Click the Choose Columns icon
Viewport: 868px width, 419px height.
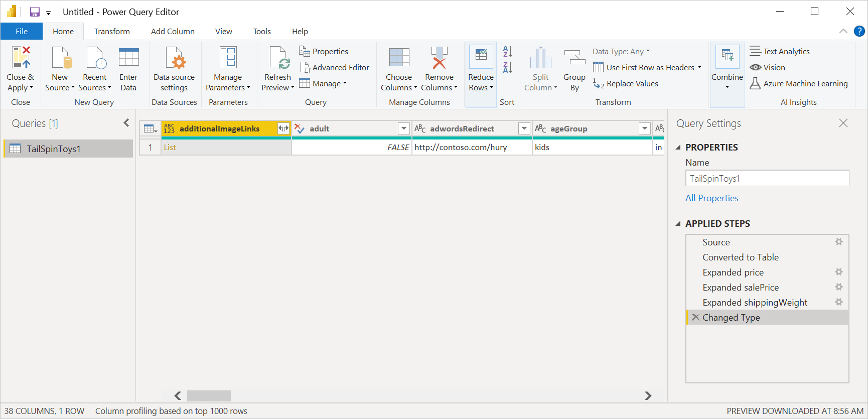tap(399, 57)
